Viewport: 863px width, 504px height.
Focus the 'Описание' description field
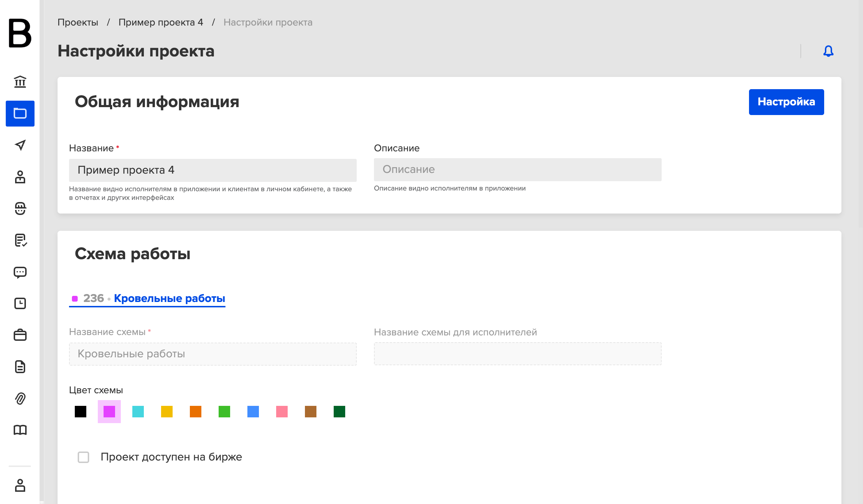click(518, 170)
